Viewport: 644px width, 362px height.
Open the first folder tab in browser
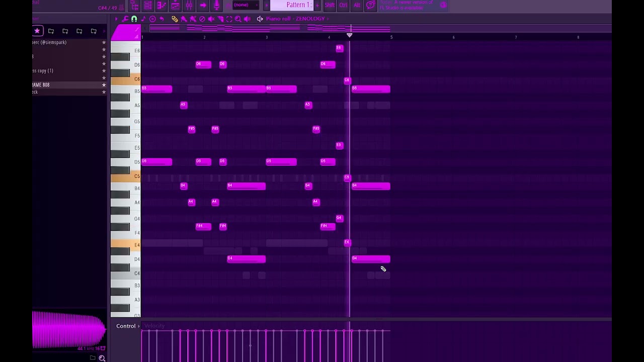(51, 31)
